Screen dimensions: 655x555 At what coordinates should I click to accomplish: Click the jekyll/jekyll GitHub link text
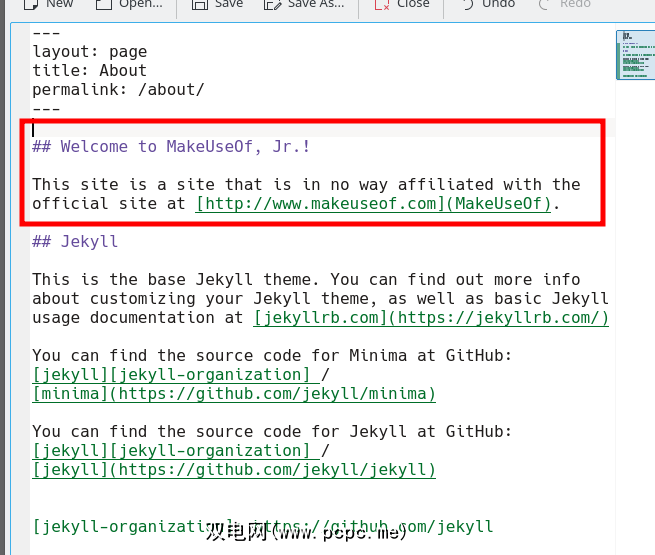coord(234,470)
